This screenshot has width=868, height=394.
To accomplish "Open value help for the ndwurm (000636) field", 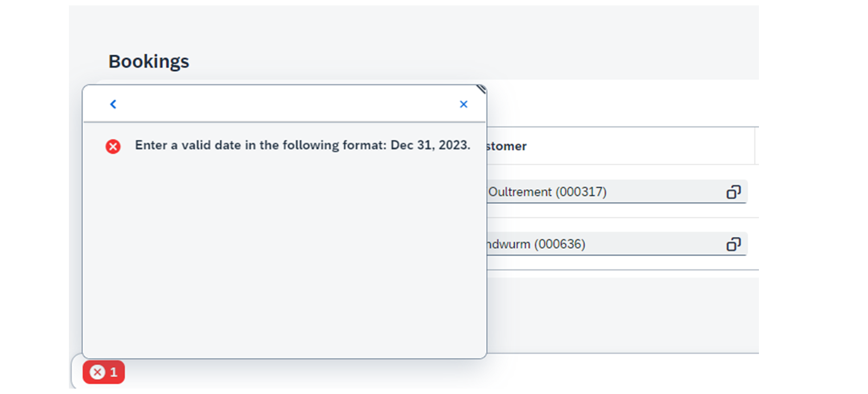I will [733, 244].
